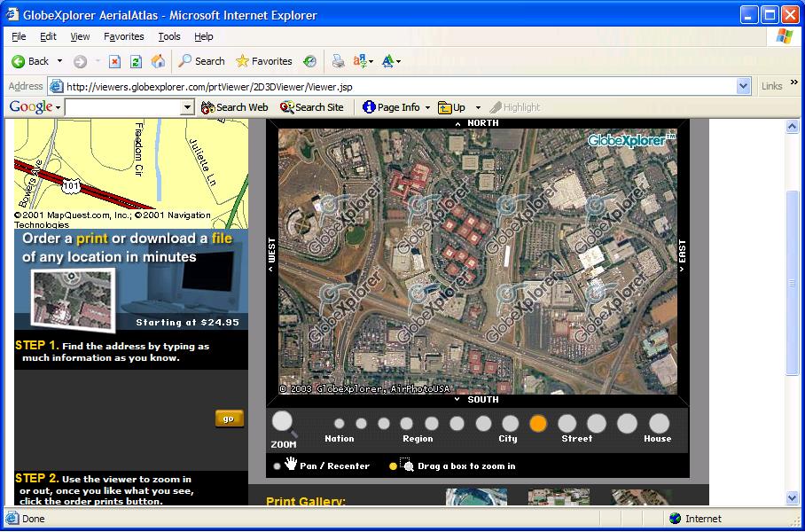Image resolution: width=805 pixels, height=532 pixels.
Task: Expand the Google search box dropdown arrow
Action: (189, 107)
